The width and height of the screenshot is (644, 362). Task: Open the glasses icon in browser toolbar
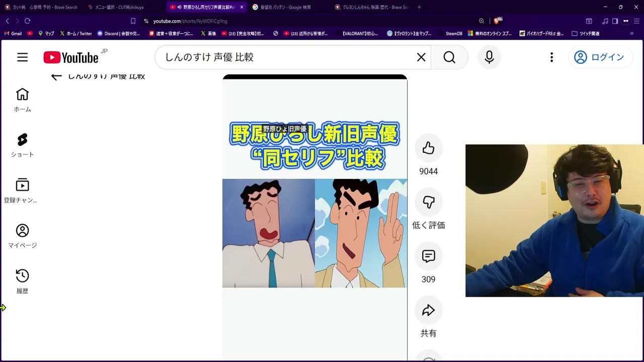tap(626, 21)
